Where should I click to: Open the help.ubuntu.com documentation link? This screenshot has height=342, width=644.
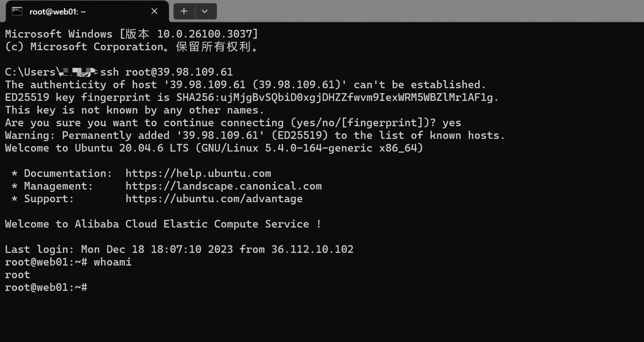click(198, 174)
